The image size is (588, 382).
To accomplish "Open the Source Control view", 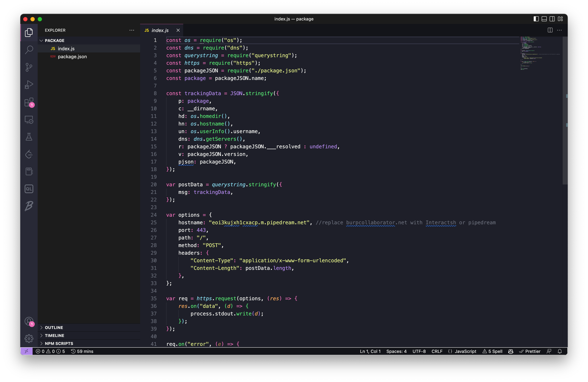I will click(x=29, y=67).
